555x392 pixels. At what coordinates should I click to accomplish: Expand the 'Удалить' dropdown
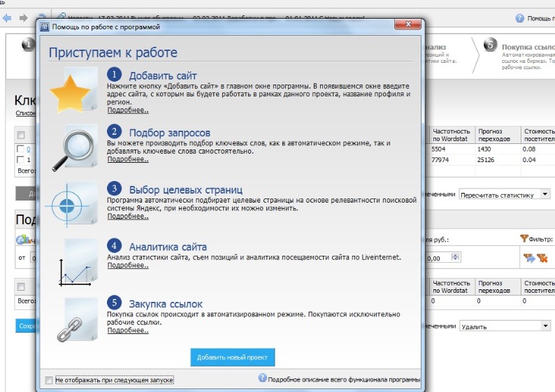pos(545,326)
